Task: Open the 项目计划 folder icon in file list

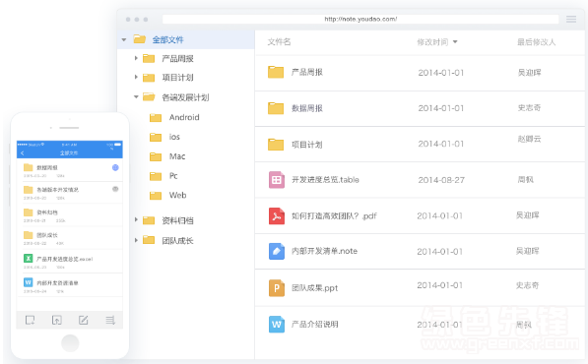Action: coord(276,145)
